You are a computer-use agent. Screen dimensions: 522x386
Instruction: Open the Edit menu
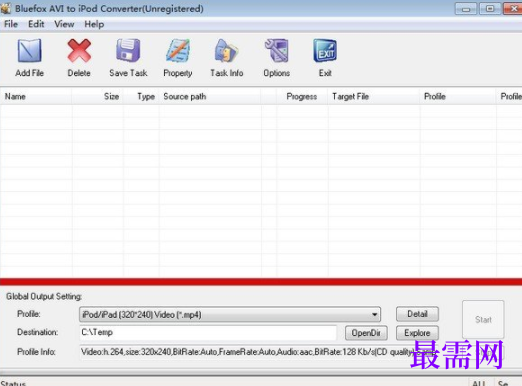(x=36, y=24)
